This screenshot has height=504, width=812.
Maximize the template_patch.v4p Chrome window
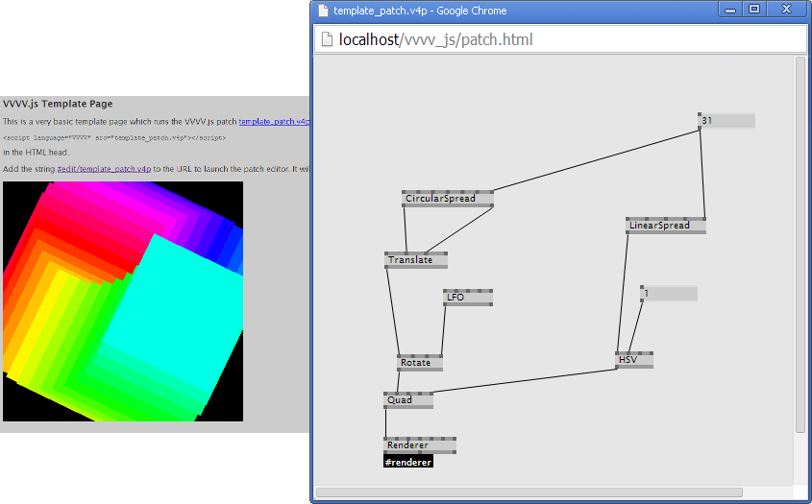click(x=754, y=10)
